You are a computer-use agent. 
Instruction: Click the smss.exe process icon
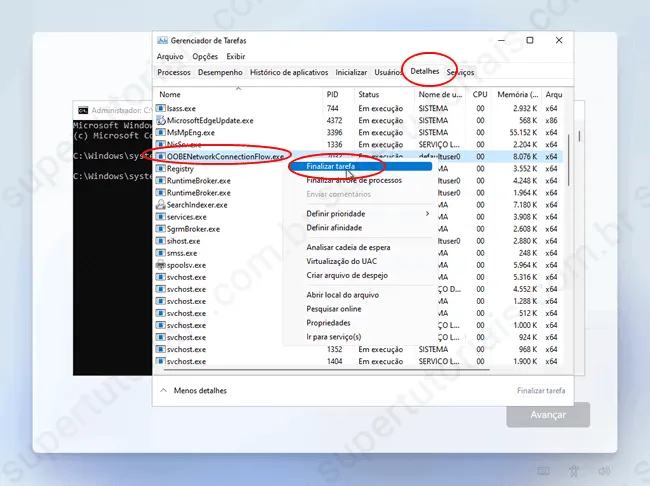pos(160,253)
